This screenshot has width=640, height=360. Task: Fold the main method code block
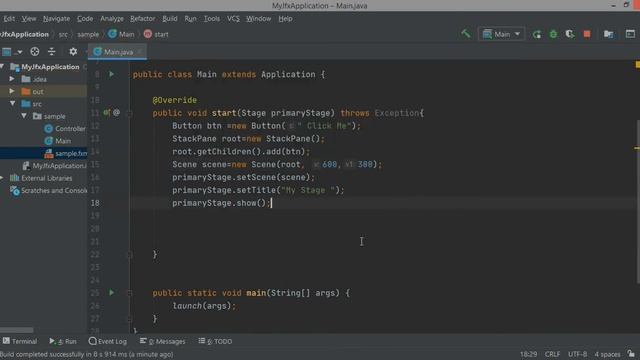click(129, 293)
